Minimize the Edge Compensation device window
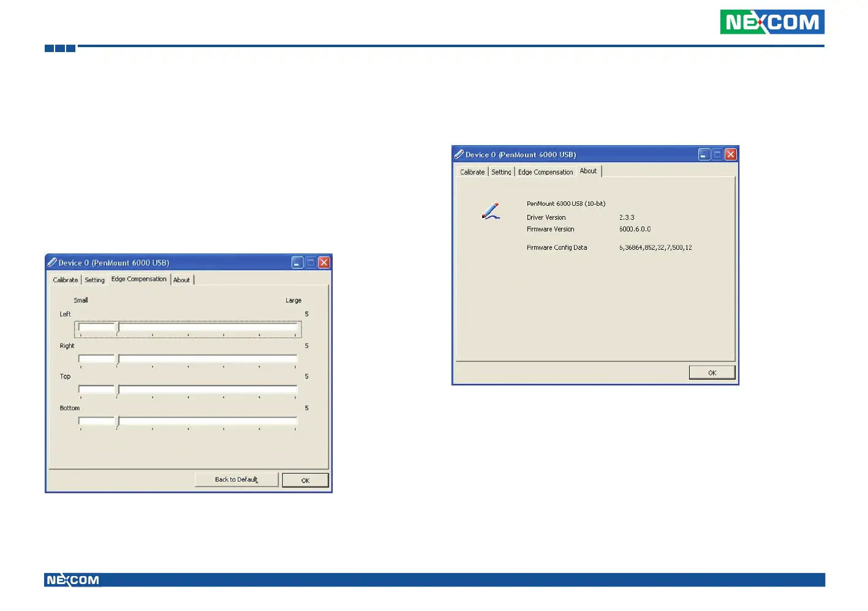868x611 pixels. (297, 263)
